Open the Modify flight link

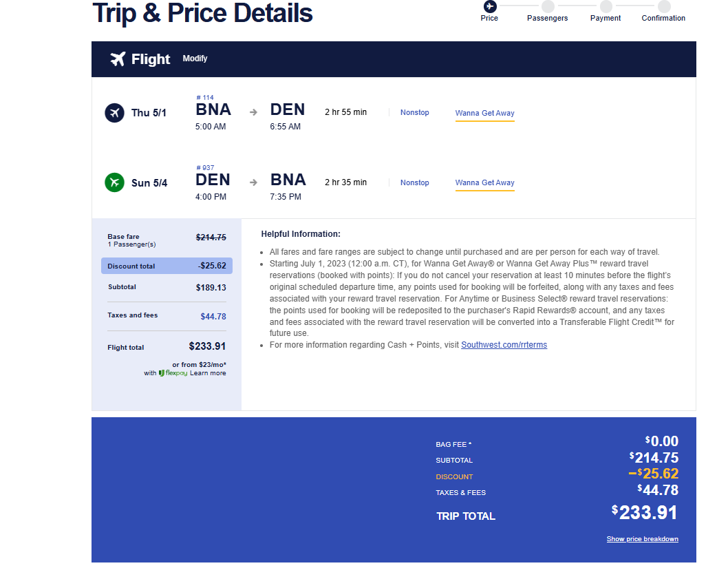click(195, 59)
